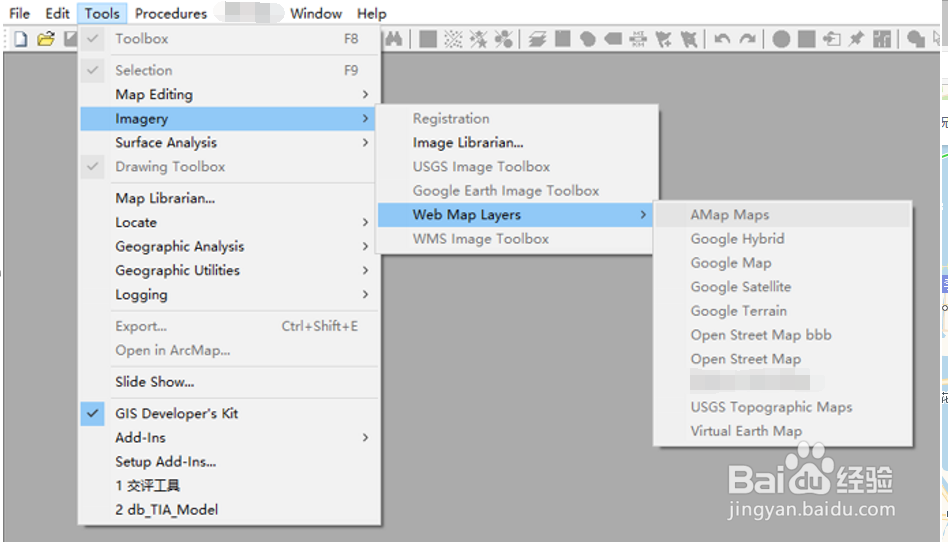
Task: Open the File menu
Action: pos(19,13)
